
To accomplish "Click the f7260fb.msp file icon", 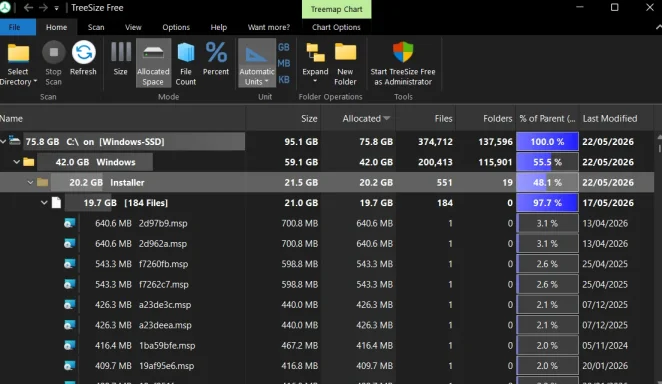I will click(x=70, y=264).
